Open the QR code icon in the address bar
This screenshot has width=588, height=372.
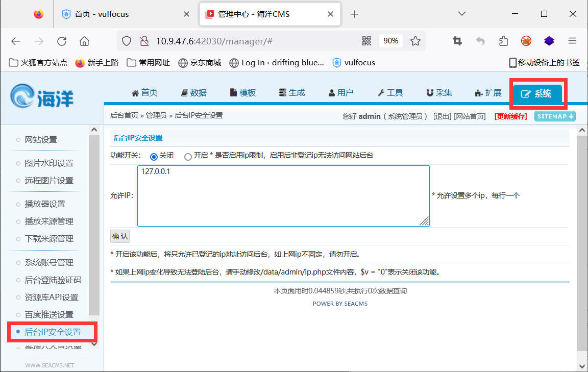tap(366, 41)
